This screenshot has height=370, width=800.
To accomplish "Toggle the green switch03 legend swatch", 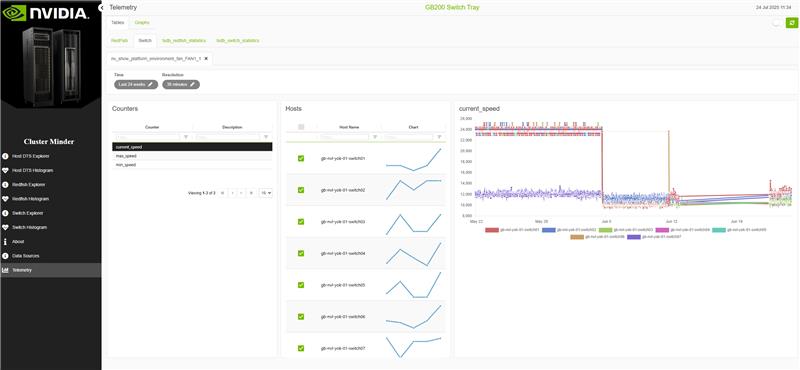I will 605,230.
